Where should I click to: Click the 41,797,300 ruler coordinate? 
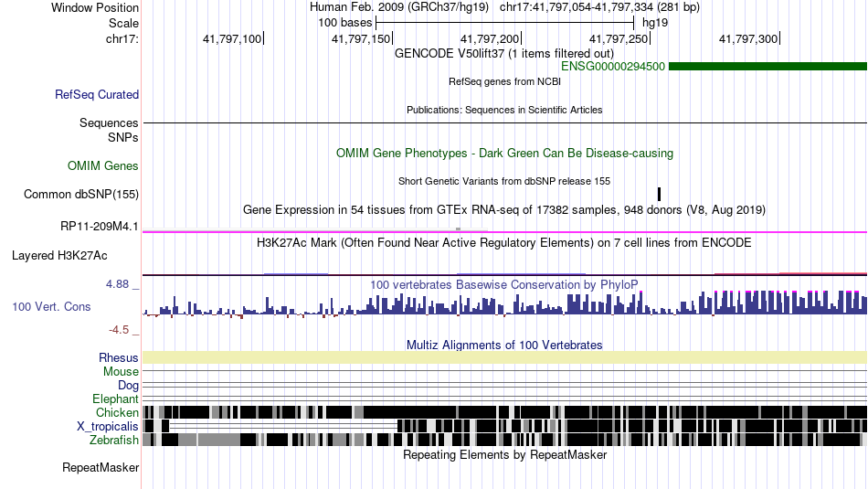[x=748, y=38]
